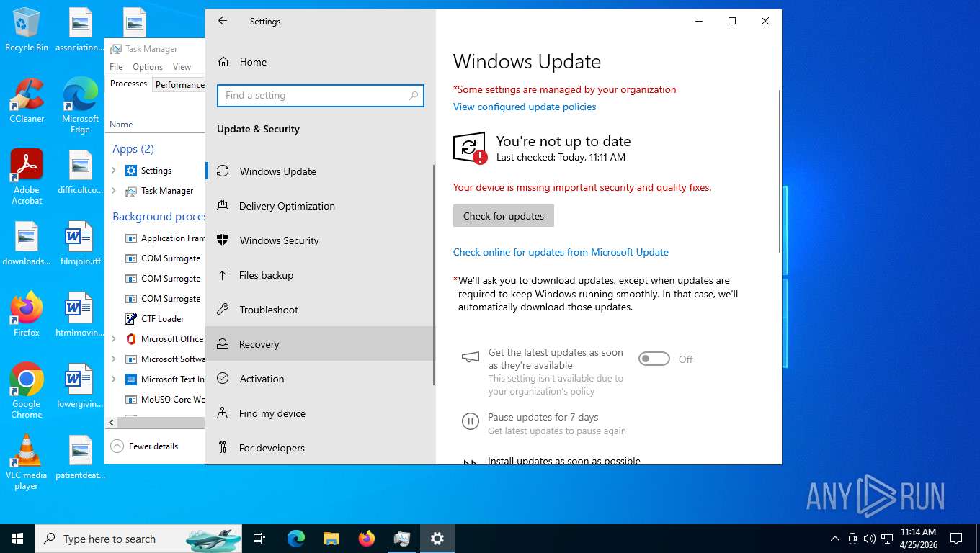Image resolution: width=980 pixels, height=553 pixels.
Task: Select the Adobe Acrobat desktop shortcut
Action: coord(27,177)
